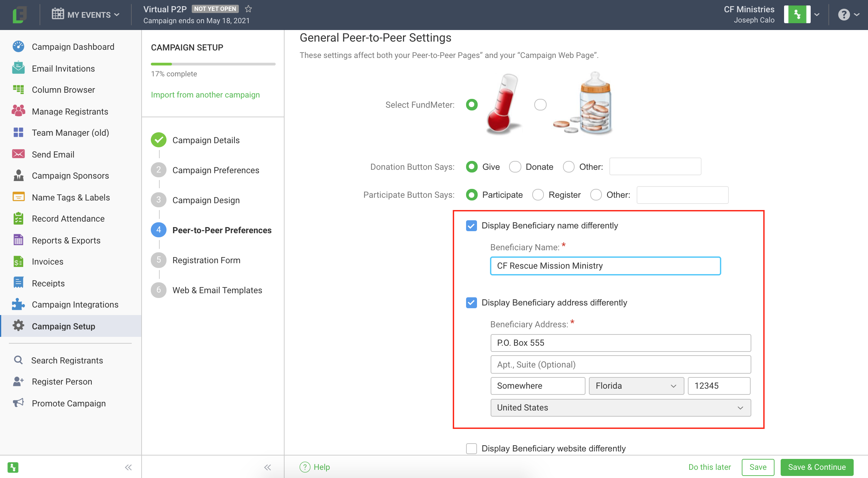Collapse left sidebar with double-chevron icon
The height and width of the screenshot is (478, 868).
coord(128,467)
